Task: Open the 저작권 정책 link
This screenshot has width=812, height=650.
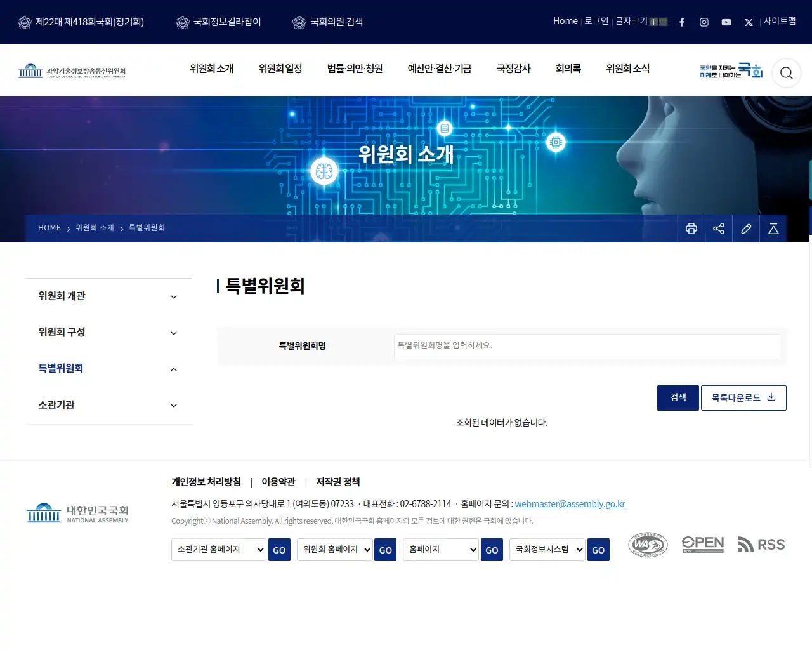Action: pos(338,482)
